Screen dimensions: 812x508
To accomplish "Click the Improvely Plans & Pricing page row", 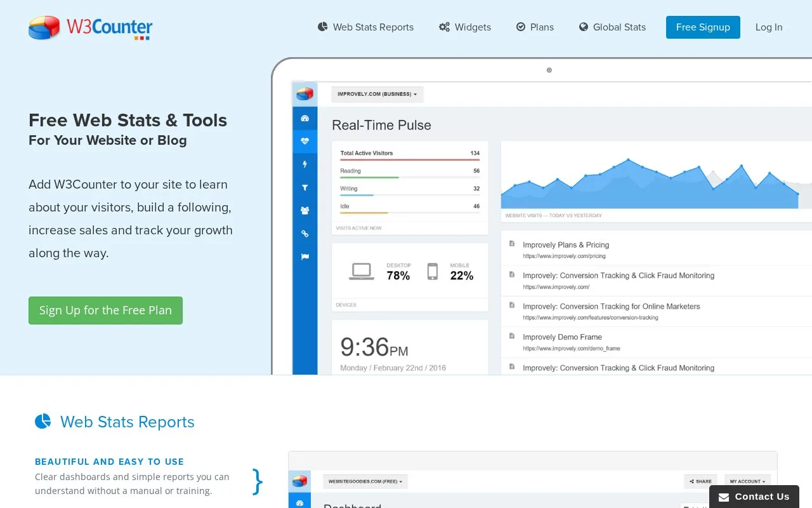I will point(657,250).
